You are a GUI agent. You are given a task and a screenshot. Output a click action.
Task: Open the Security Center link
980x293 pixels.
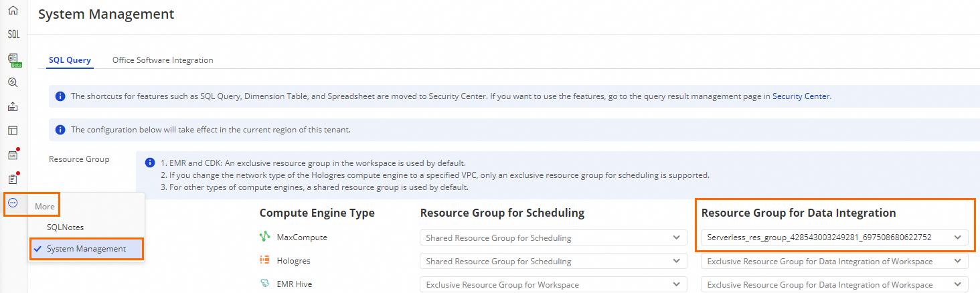click(801, 96)
